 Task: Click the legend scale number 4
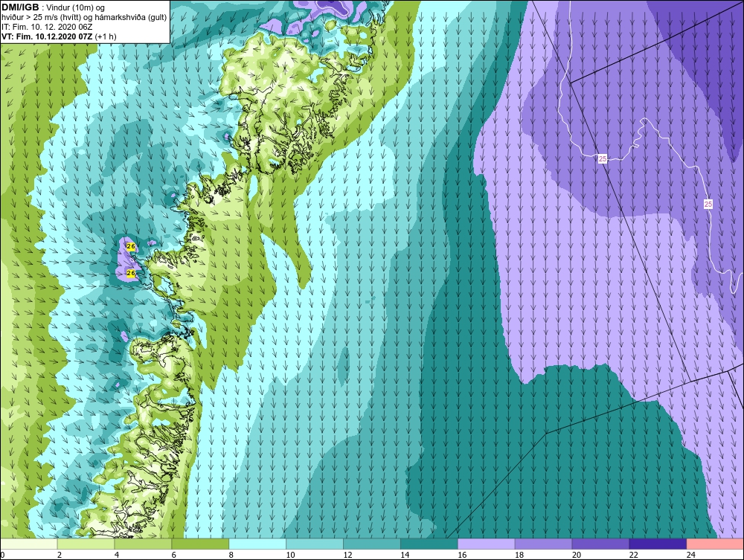tap(117, 555)
